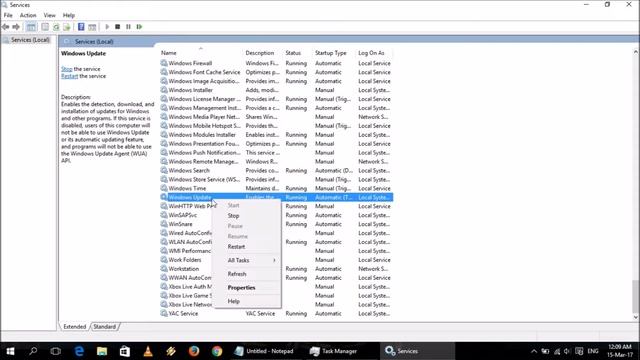
Task: Click gear icon of Windows Push Notification row
Action: [164, 153]
